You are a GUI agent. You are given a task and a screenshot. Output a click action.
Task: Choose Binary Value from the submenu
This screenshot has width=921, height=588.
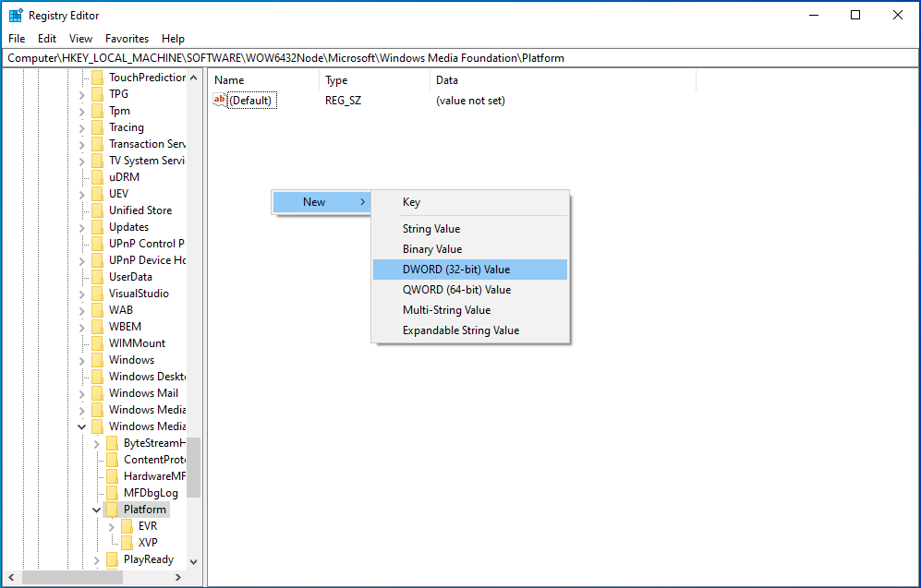click(x=470, y=249)
